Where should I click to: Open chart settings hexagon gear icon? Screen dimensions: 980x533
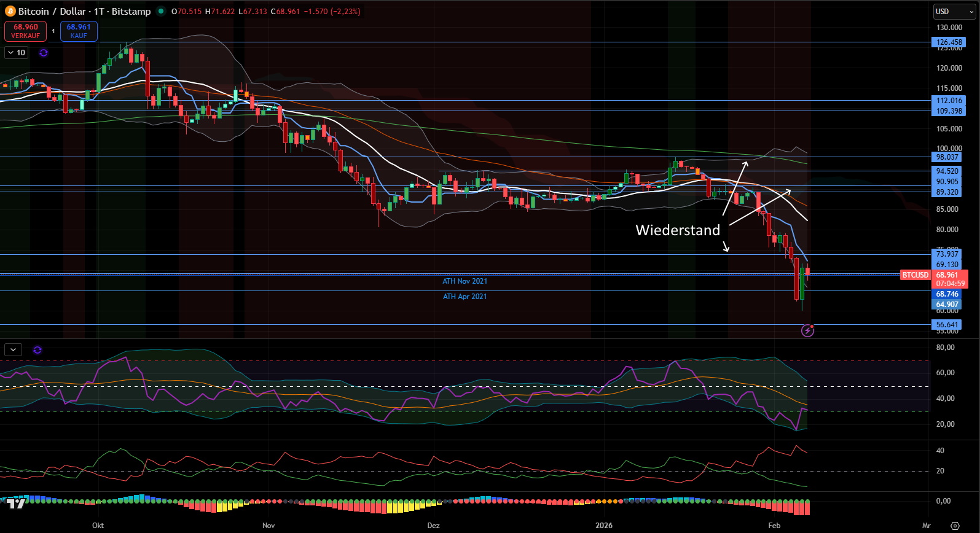pyautogui.click(x=955, y=526)
